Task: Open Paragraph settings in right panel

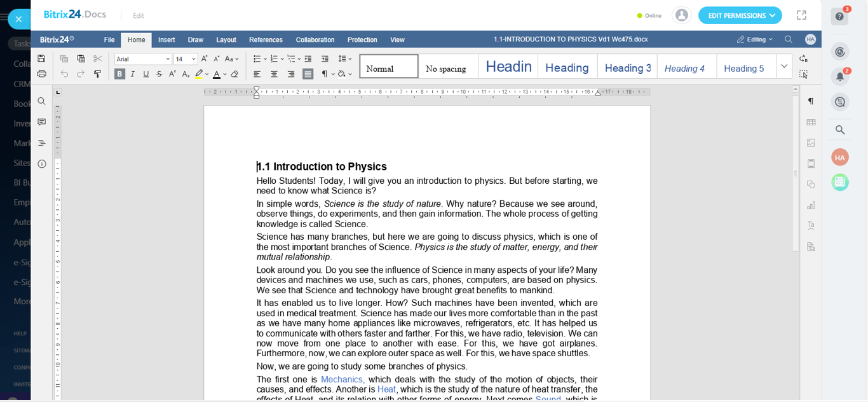Action: coord(811,101)
